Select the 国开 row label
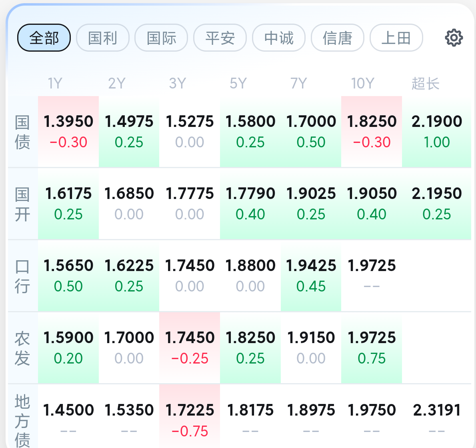The width and height of the screenshot is (476, 448). 22,204
